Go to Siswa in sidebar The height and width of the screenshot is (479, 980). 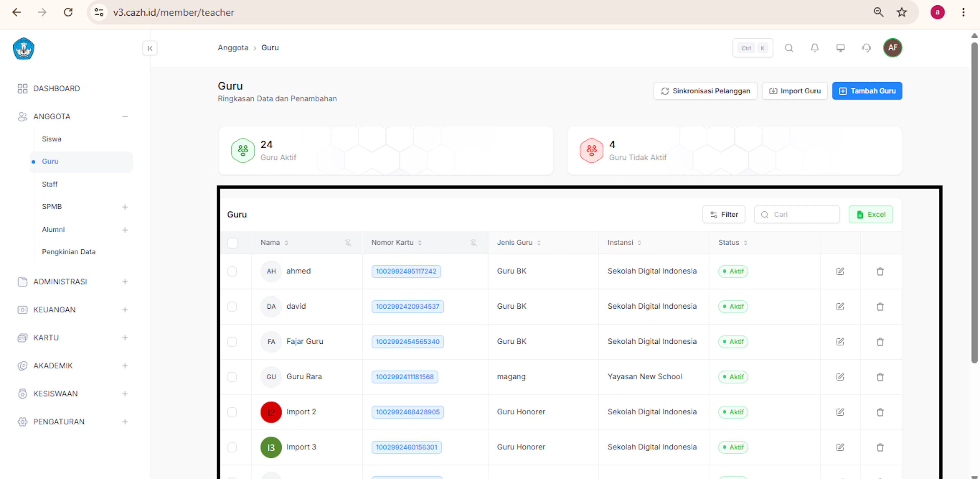(51, 139)
